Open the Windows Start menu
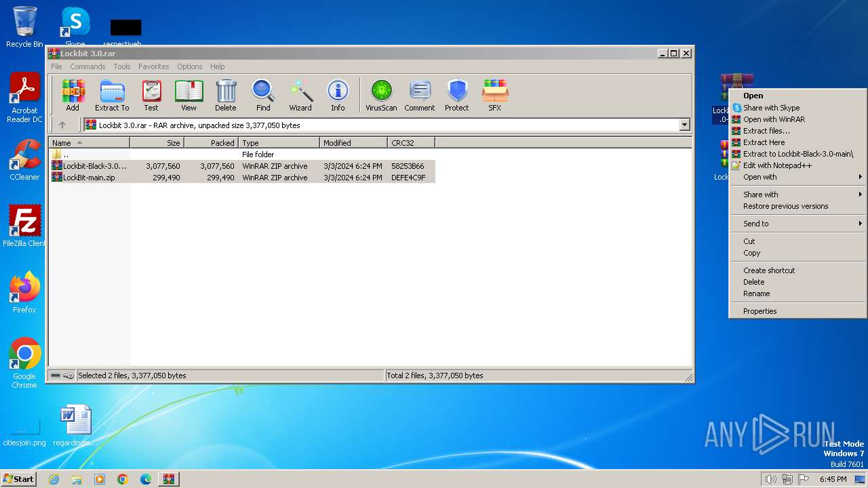 19,479
